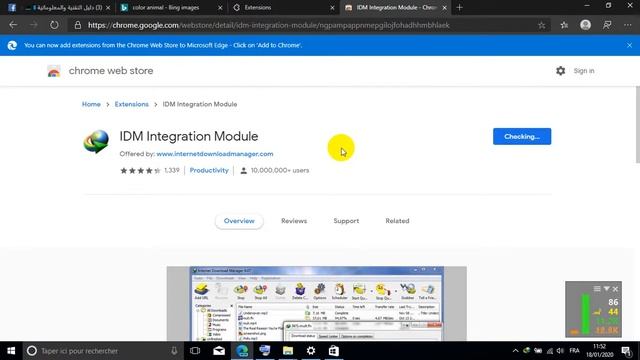
Task: Open the clock and date in taskbar
Action: click(600, 351)
